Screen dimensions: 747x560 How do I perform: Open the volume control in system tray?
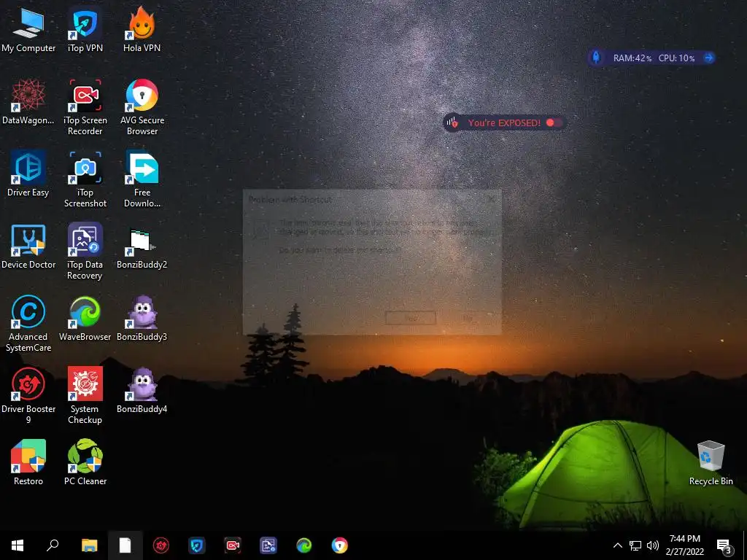653,545
